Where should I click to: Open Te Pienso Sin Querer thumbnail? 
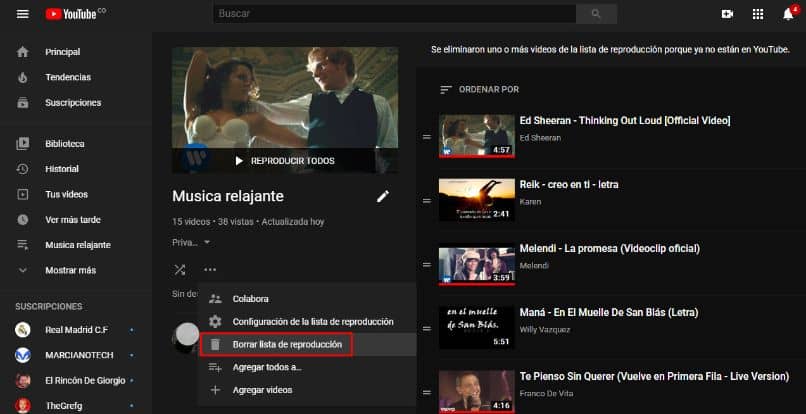477,392
